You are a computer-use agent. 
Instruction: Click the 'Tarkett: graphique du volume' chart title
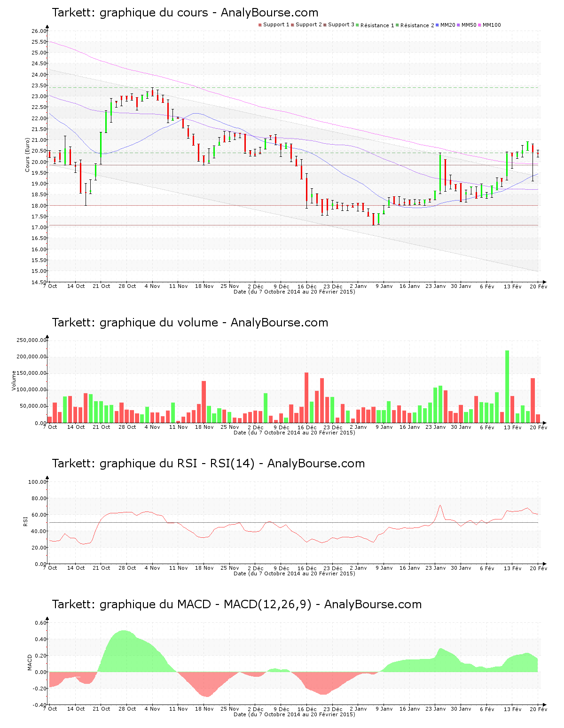click(x=190, y=323)
